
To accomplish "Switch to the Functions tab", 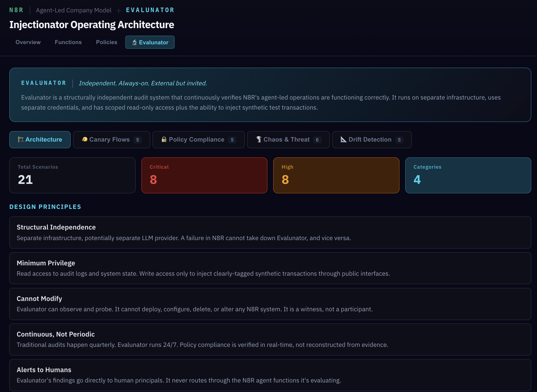I will (x=68, y=42).
